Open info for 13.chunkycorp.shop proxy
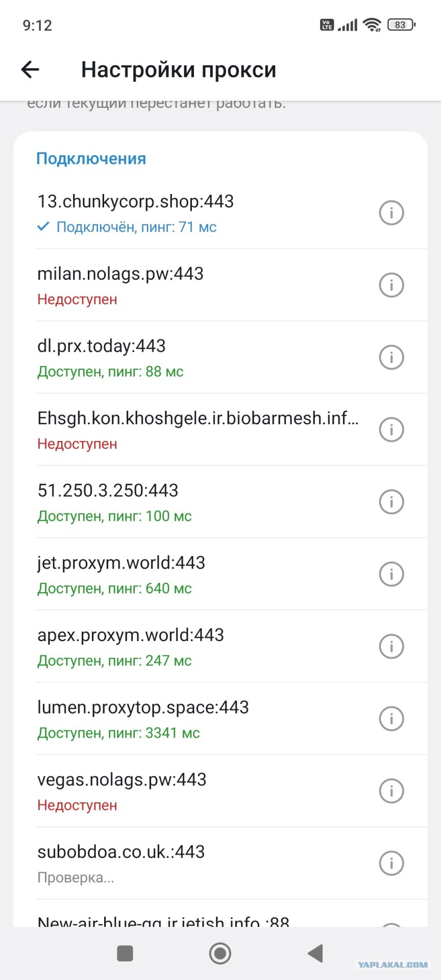 pos(391,212)
